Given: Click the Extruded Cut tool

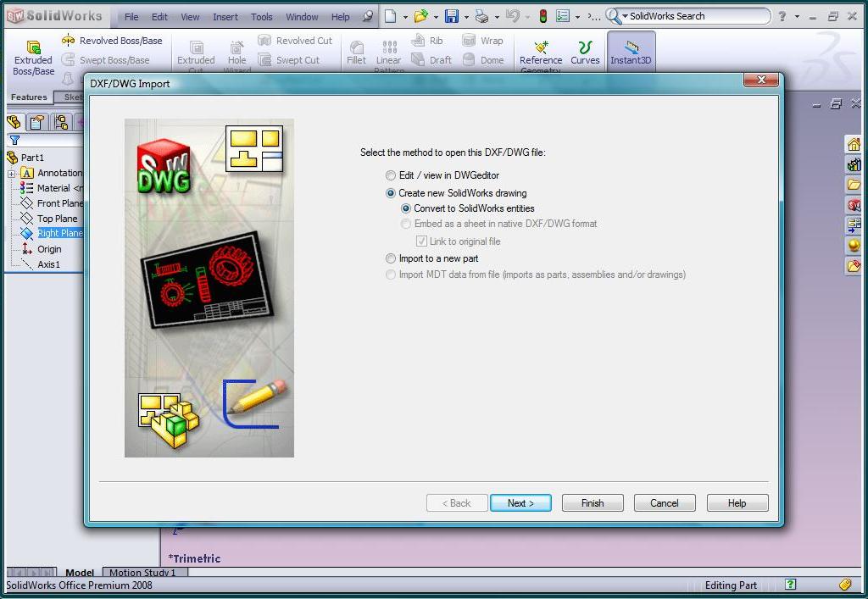Looking at the screenshot, I should 196,58.
